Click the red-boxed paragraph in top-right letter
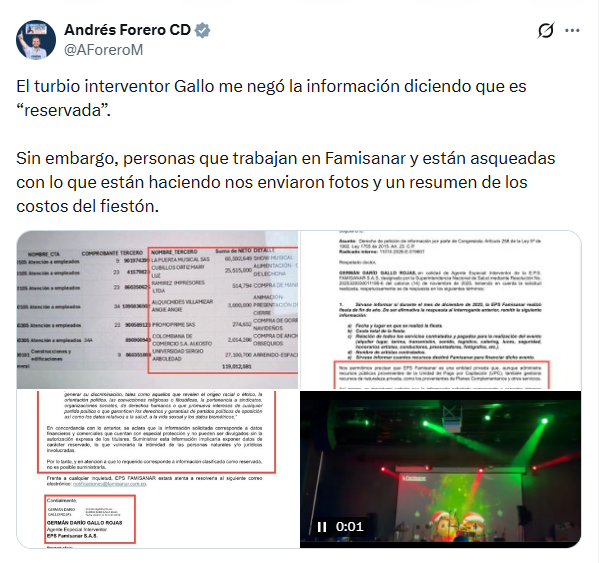 [441, 374]
